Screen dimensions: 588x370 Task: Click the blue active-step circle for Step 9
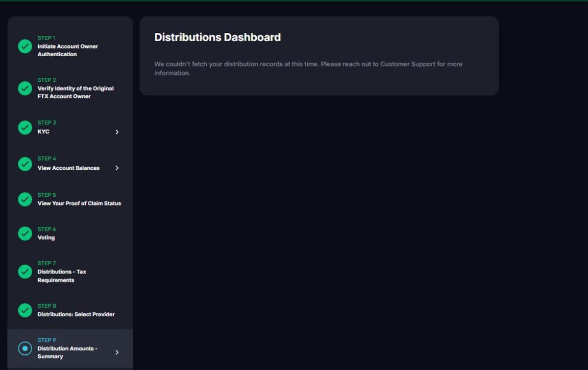click(x=25, y=348)
